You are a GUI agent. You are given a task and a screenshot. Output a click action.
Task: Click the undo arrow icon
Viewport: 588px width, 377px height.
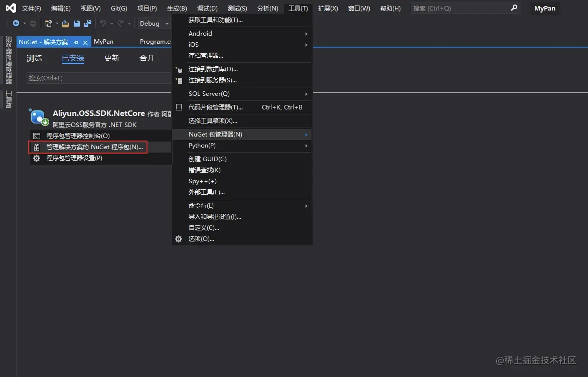[103, 23]
